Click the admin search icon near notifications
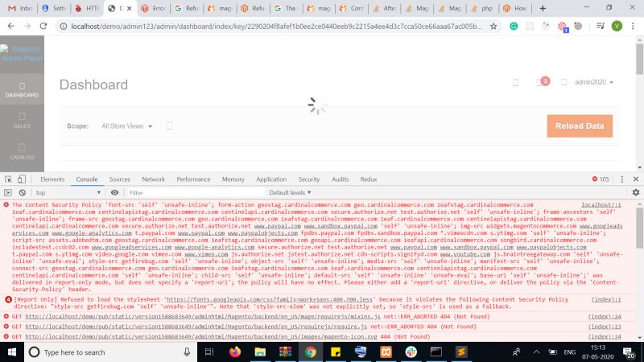This screenshot has width=644, height=362. pos(515,83)
